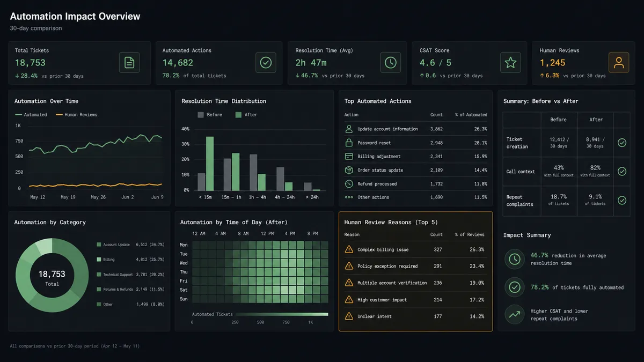This screenshot has width=644, height=362.
Task: Click the trend arrow icon in Impact Summary
Action: [515, 315]
